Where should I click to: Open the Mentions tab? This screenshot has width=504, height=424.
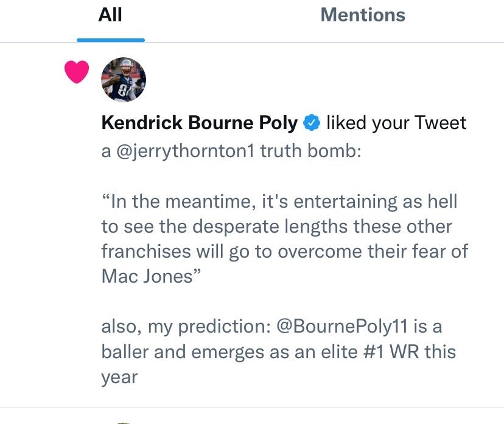(363, 15)
